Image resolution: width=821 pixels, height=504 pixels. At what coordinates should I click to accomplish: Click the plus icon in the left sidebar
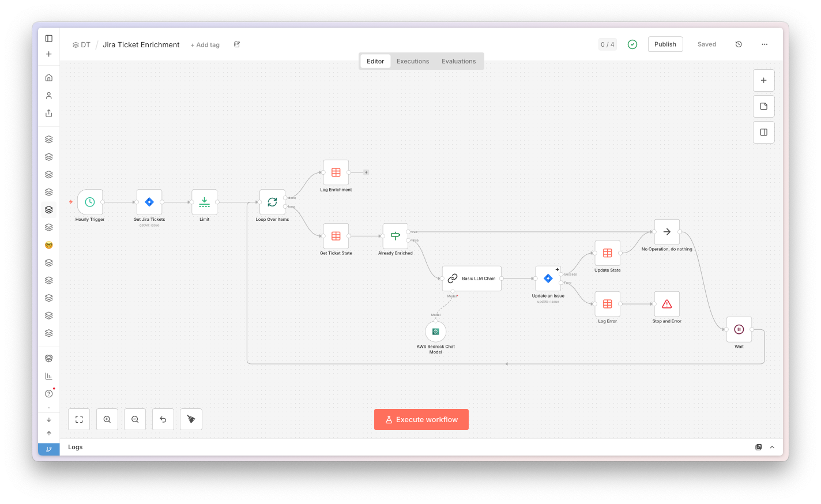tap(49, 54)
